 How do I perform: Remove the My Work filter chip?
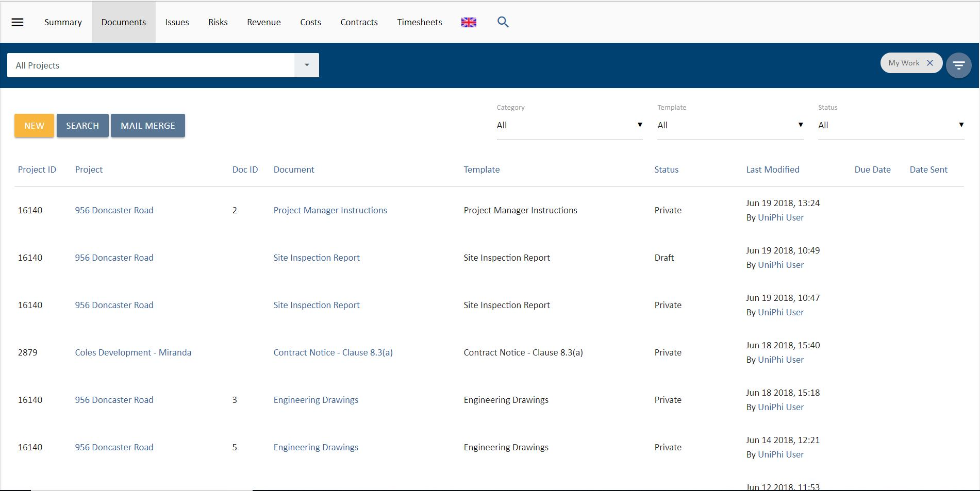pos(930,63)
